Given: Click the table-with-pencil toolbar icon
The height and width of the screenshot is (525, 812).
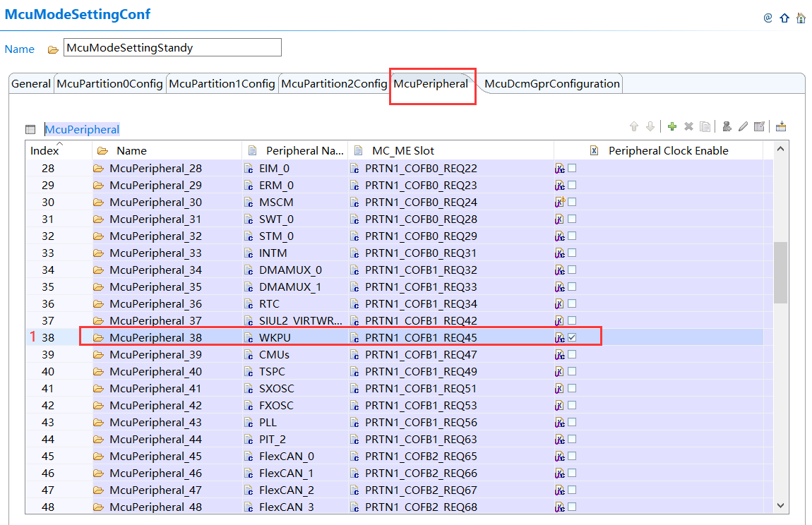Looking at the screenshot, I should tap(760, 126).
